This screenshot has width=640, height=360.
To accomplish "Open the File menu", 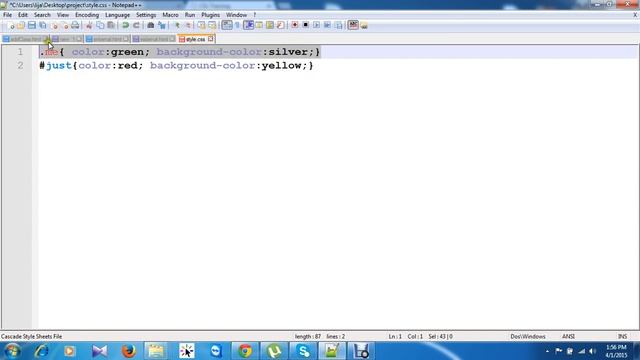I will tap(7, 15).
